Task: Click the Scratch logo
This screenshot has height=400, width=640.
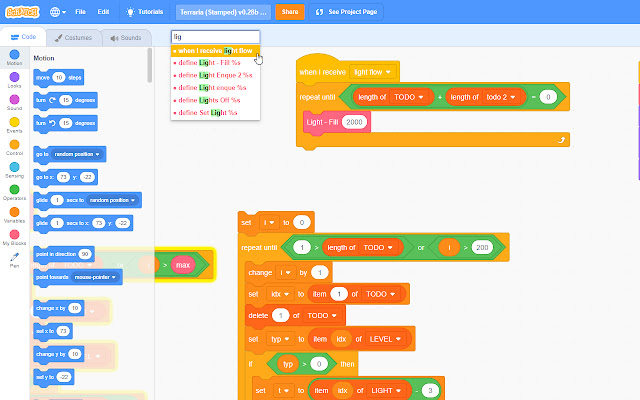Action: click(x=22, y=12)
